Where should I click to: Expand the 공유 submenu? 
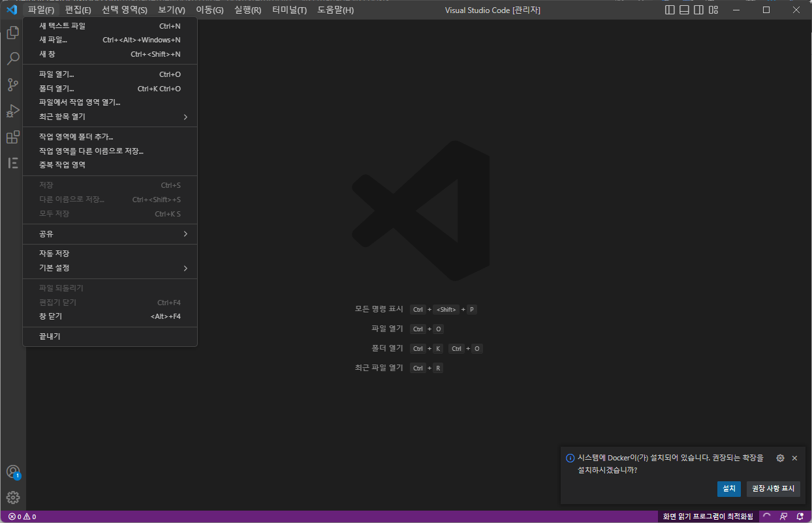click(x=110, y=233)
